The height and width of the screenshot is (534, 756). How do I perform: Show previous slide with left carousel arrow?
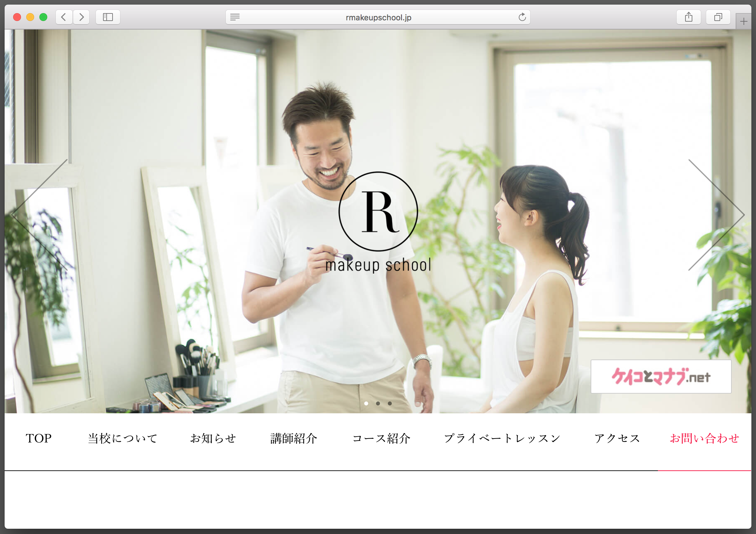[39, 215]
